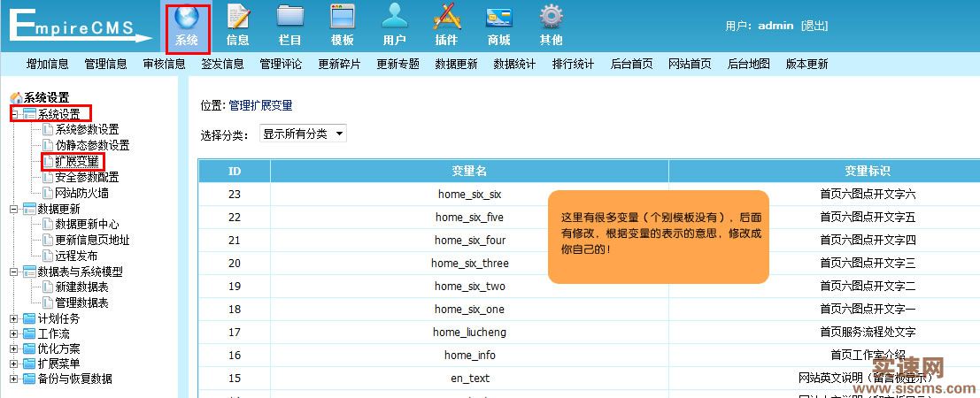Open 排行统计 in the secondary menu
Image resolution: width=980 pixels, height=398 pixels.
click(573, 64)
